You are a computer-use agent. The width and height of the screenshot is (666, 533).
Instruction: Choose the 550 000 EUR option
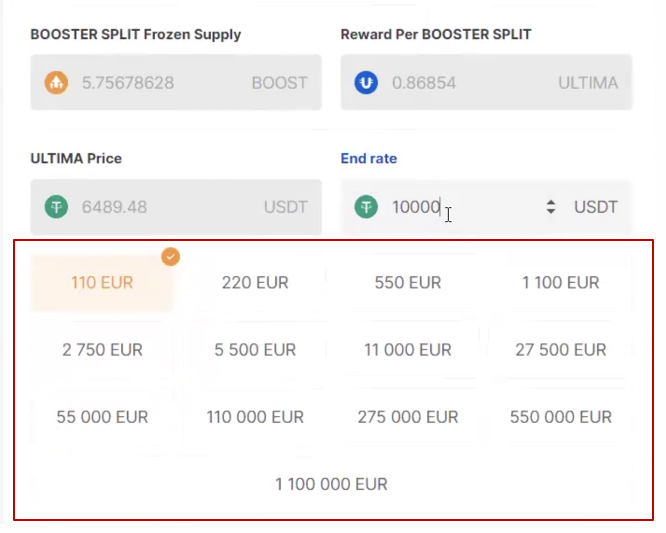[x=561, y=417]
